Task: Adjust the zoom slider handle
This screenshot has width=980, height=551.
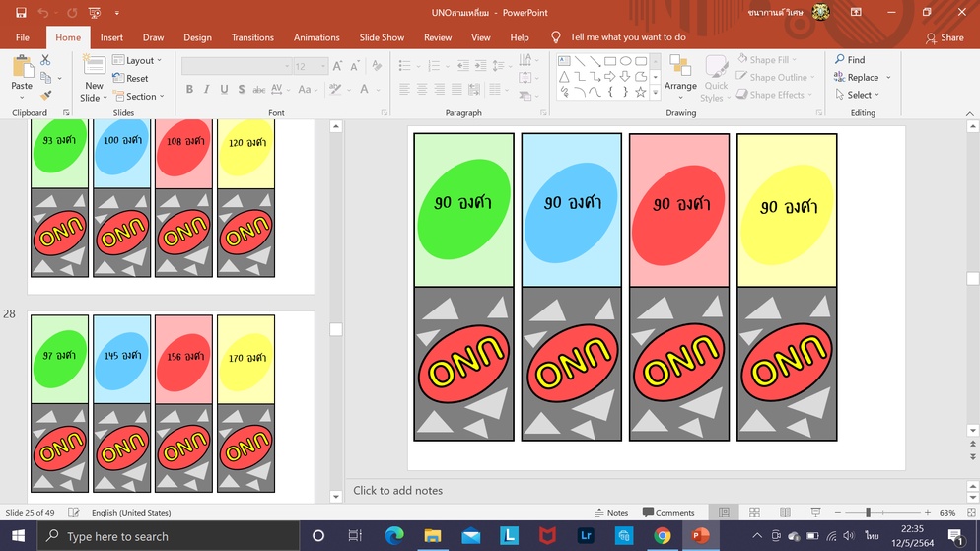Action: click(x=868, y=513)
